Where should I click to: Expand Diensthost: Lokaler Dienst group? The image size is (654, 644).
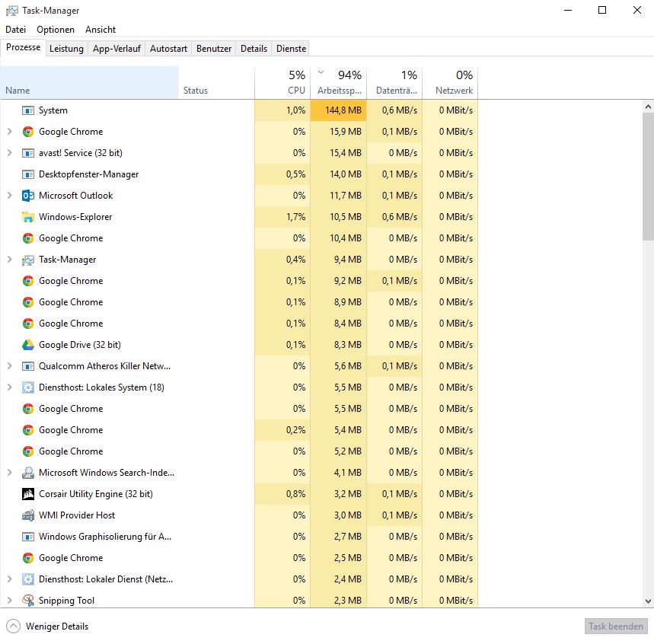coord(10,579)
